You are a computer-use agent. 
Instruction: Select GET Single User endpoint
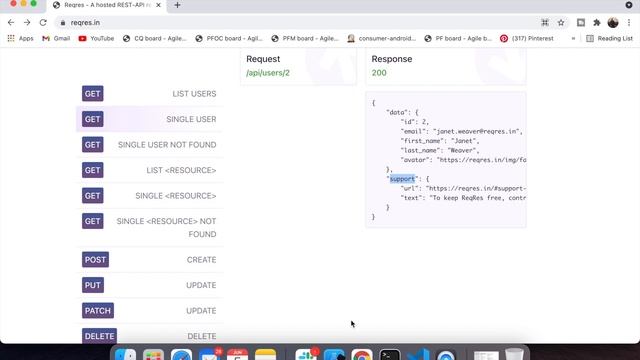pos(149,119)
